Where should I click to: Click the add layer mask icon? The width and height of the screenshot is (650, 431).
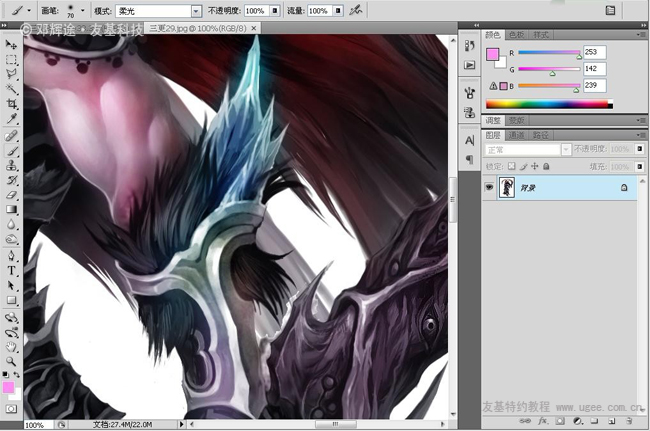pyautogui.click(x=560, y=421)
